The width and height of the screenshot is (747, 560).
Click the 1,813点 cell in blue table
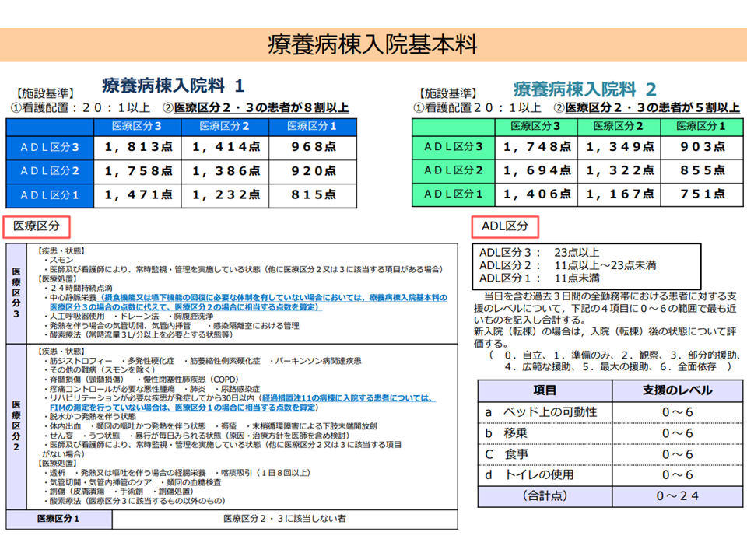click(x=138, y=146)
